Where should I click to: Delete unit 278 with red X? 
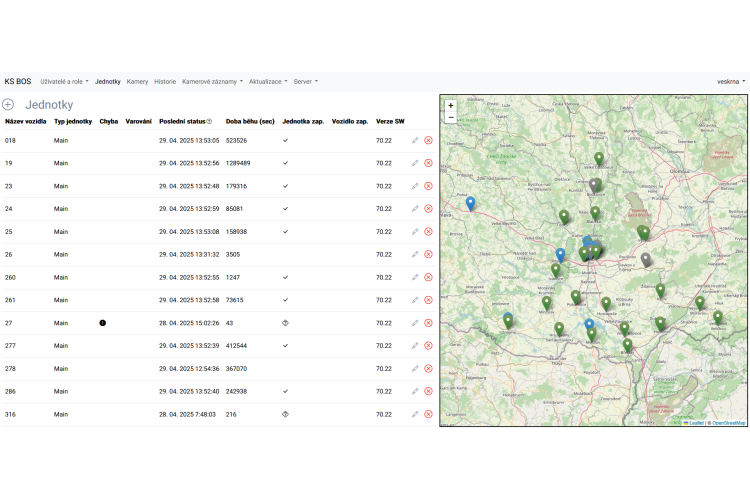[429, 368]
